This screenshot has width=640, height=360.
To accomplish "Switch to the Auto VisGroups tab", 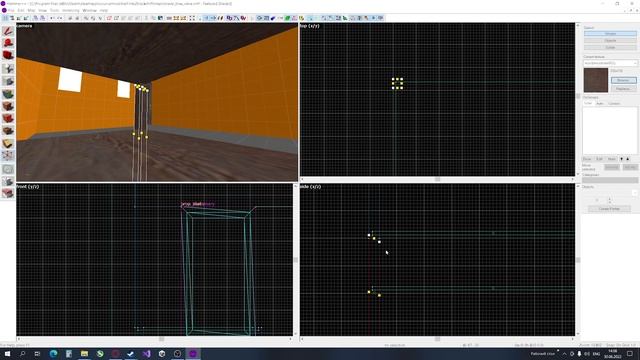I will coord(600,103).
